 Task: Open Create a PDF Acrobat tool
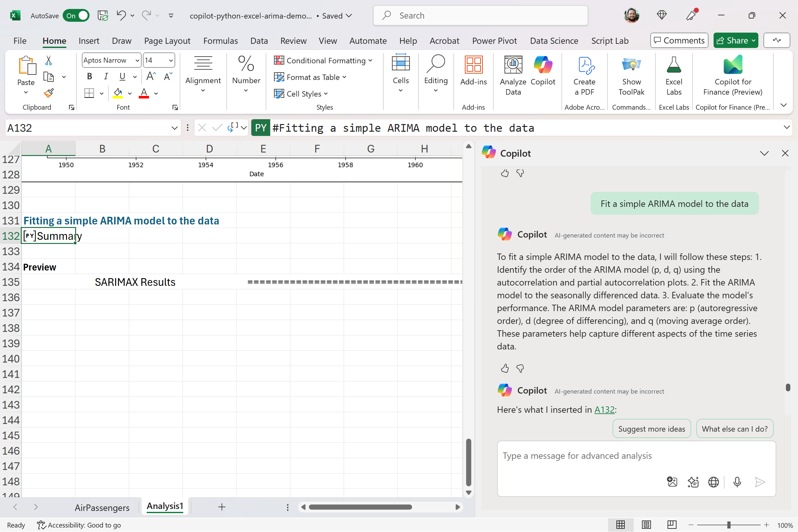click(584, 75)
